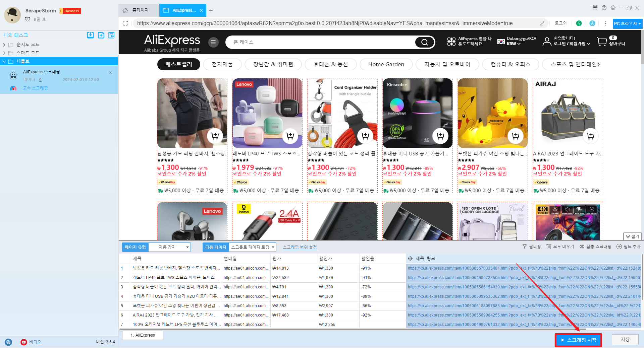Screen dimensions: 644x348
Task: Click the AliExpress search magnifier button
Action: pos(424,42)
